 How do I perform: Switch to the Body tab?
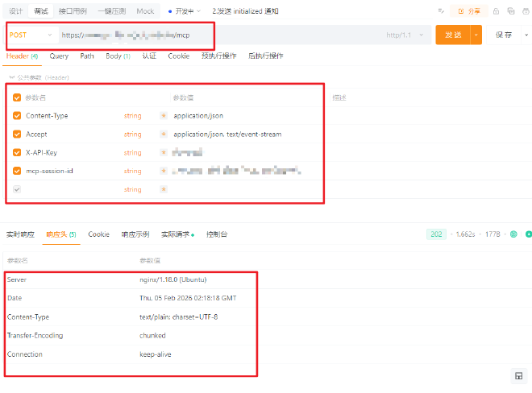118,56
